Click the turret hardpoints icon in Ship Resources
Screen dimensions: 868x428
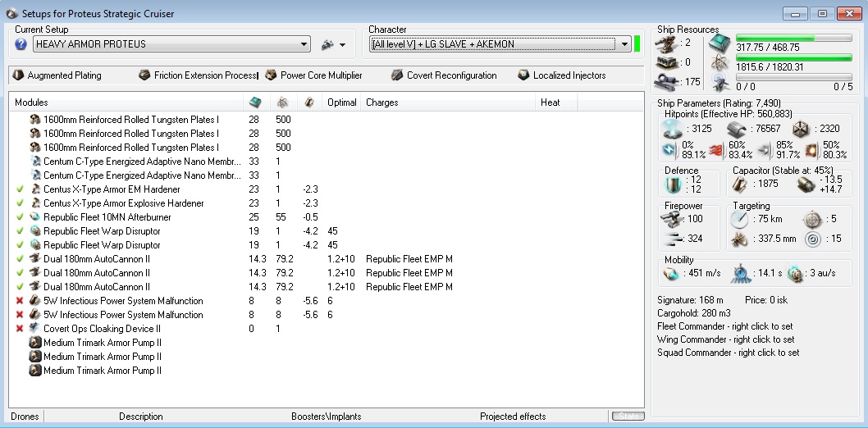[x=666, y=43]
